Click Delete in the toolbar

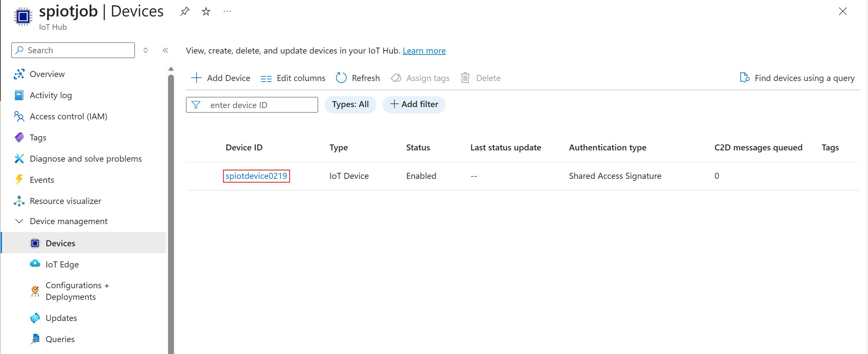click(481, 78)
